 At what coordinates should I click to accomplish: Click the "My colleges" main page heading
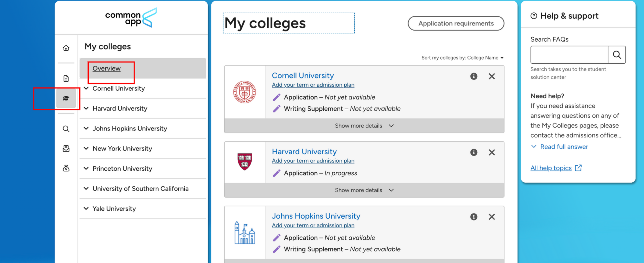(265, 23)
